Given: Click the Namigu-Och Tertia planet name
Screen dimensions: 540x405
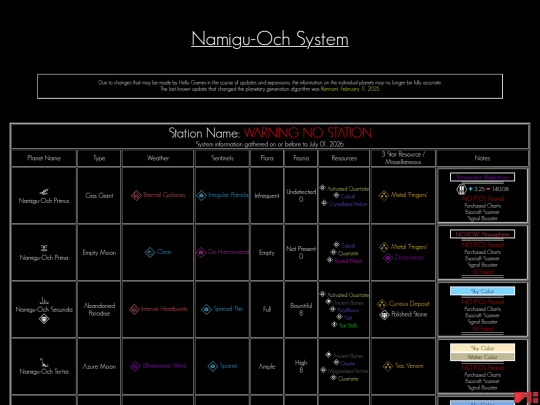Looking at the screenshot, I should [44, 372].
